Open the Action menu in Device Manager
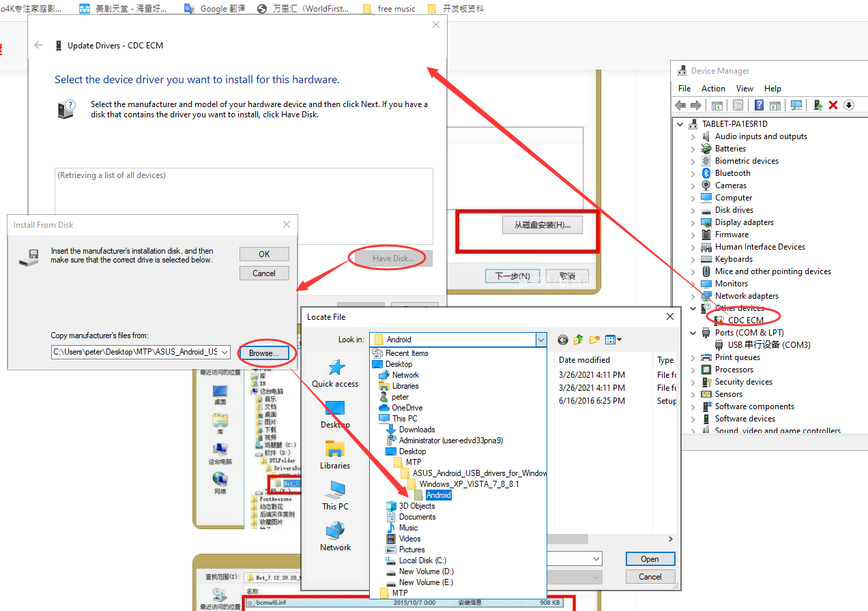The image size is (868, 611). click(713, 89)
